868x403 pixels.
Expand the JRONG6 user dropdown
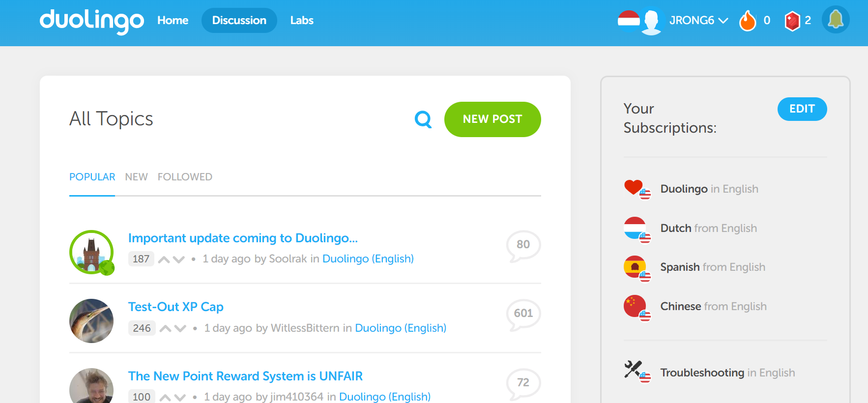point(698,21)
